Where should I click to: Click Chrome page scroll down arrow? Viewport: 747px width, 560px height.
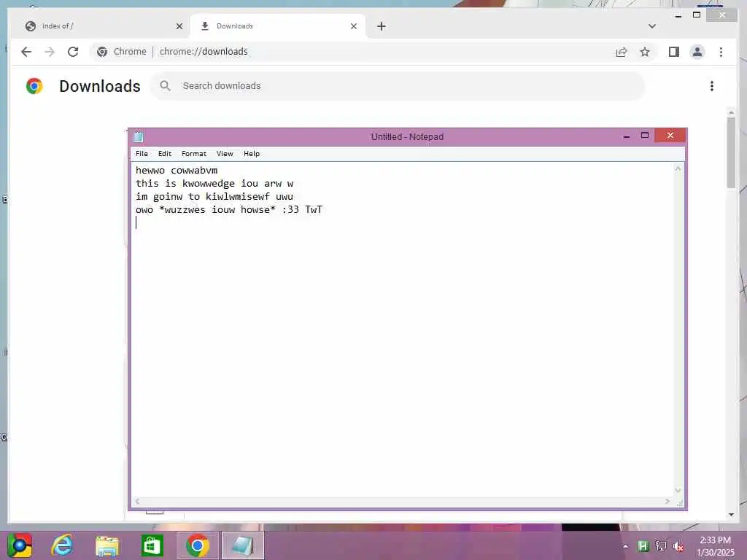pos(731,515)
